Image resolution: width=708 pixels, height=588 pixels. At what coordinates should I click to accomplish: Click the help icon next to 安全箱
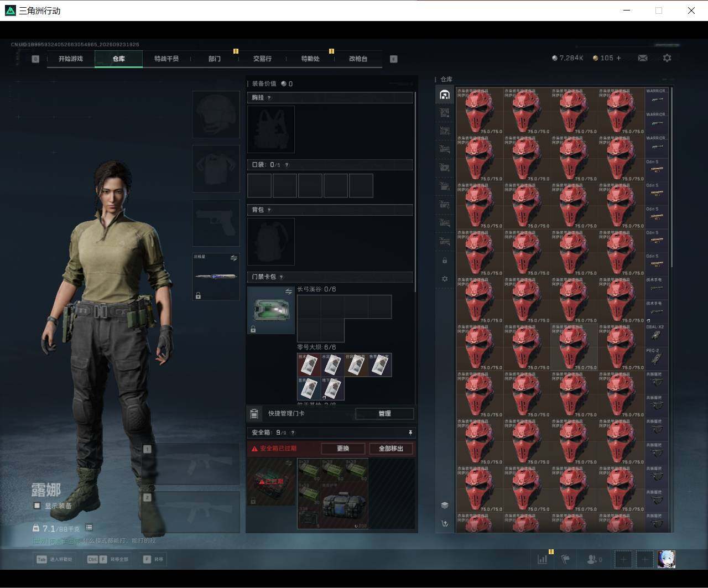tap(293, 433)
